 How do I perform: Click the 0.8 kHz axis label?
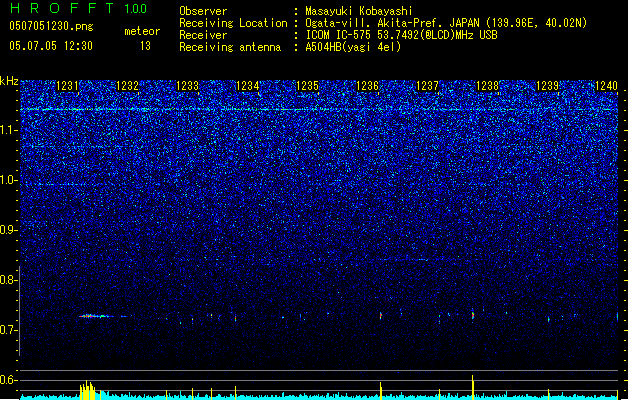[8, 280]
